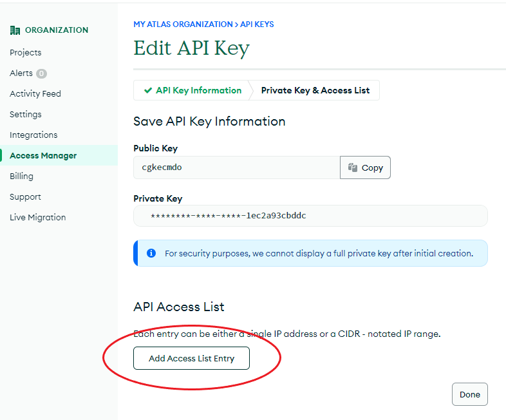Open organization Settings
This screenshot has height=420, width=506.
[26, 115]
